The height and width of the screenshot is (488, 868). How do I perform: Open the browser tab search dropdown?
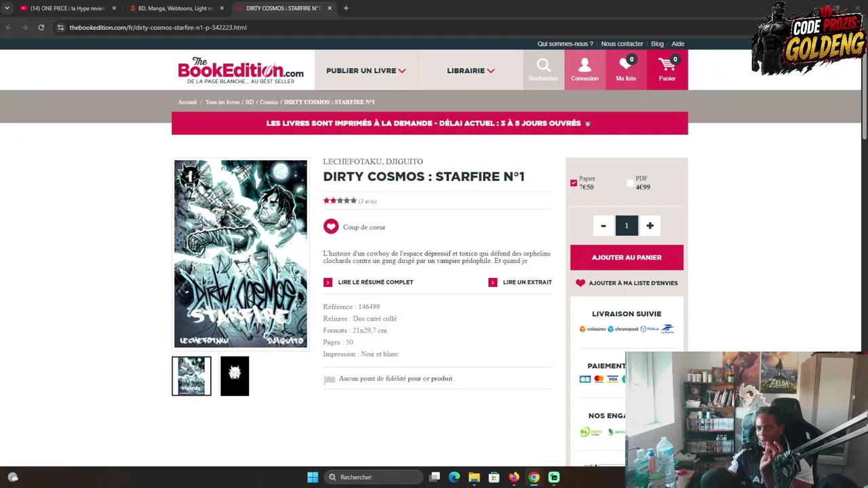point(7,8)
